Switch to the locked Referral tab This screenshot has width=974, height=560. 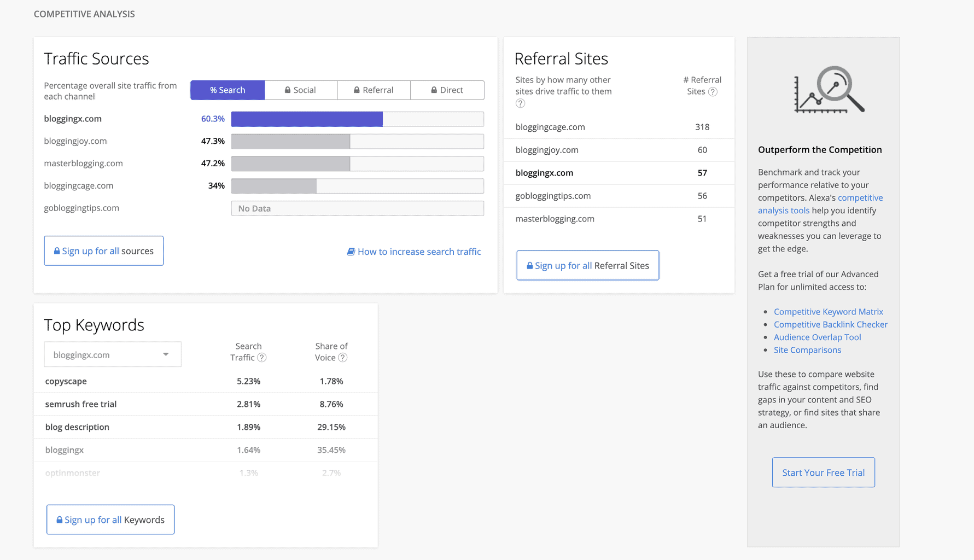tap(374, 90)
